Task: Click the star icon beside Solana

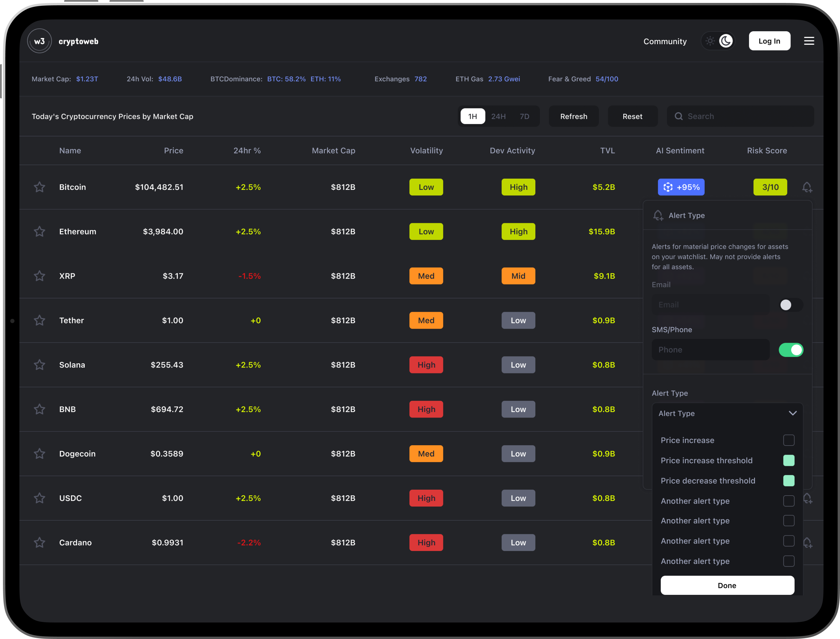Action: pos(39,365)
